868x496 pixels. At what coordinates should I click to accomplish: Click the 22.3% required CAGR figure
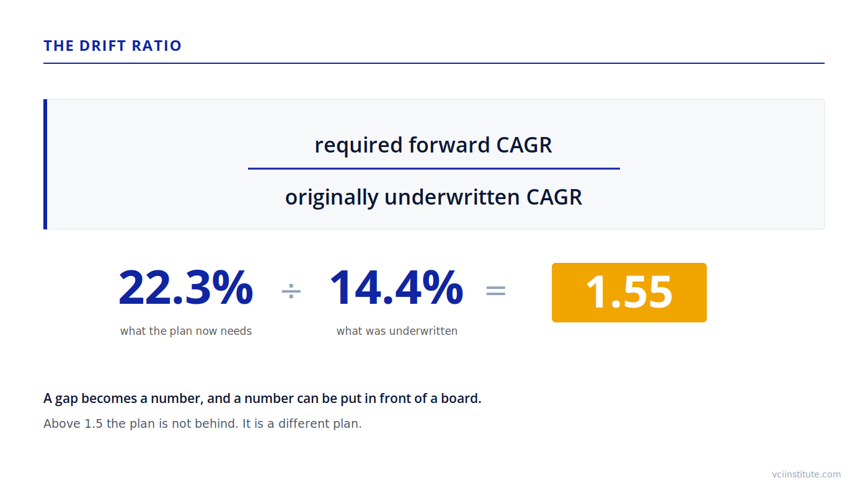point(186,288)
